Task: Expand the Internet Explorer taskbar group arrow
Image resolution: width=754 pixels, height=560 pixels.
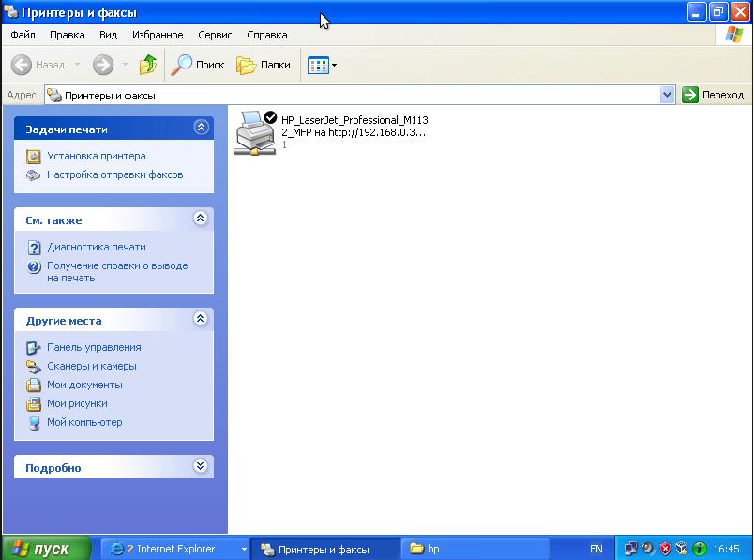Action: (244, 549)
